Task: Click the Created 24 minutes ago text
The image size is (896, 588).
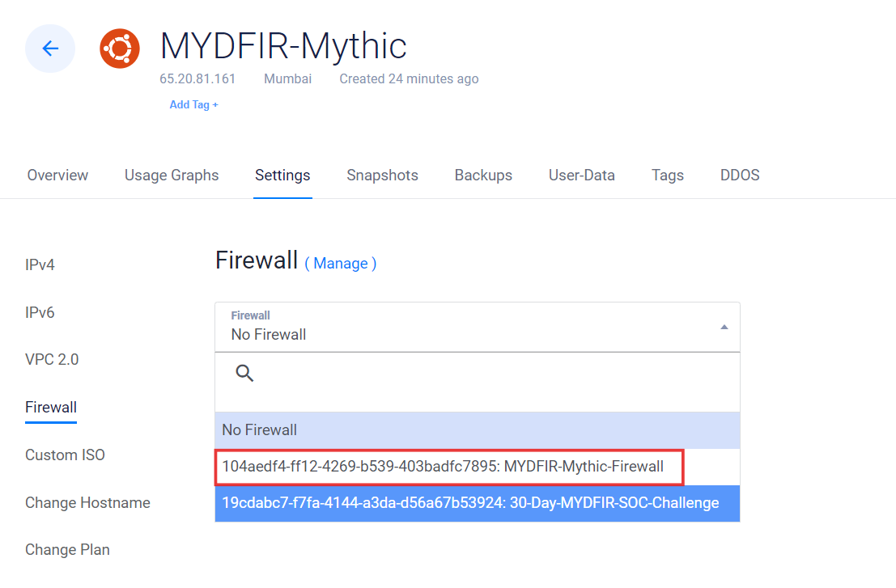Action: click(409, 78)
